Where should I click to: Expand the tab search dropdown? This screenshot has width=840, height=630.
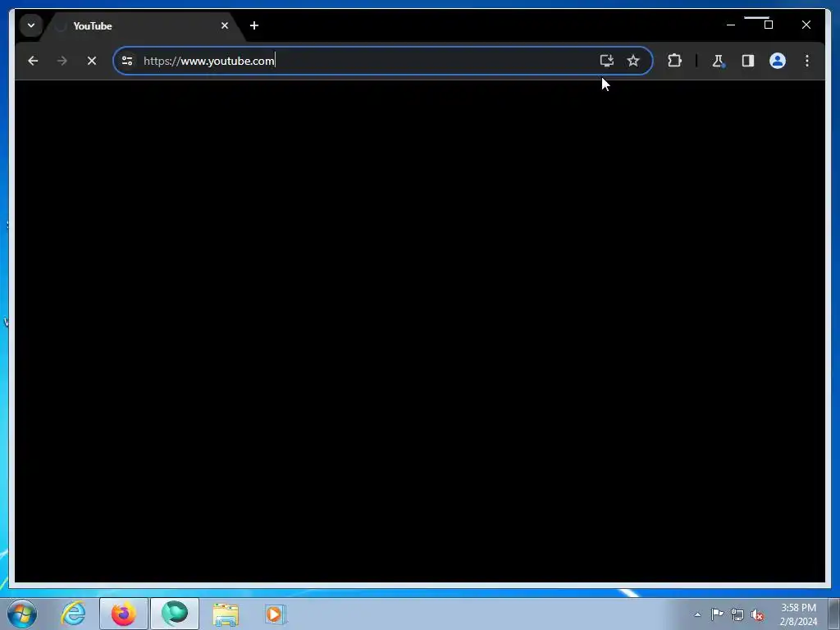[x=31, y=25]
